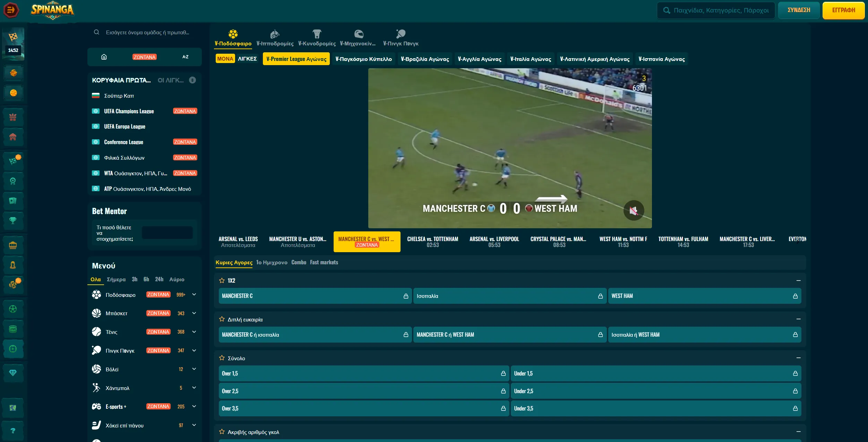
Task: Star the Σύνολο market as favorite
Action: (222, 358)
